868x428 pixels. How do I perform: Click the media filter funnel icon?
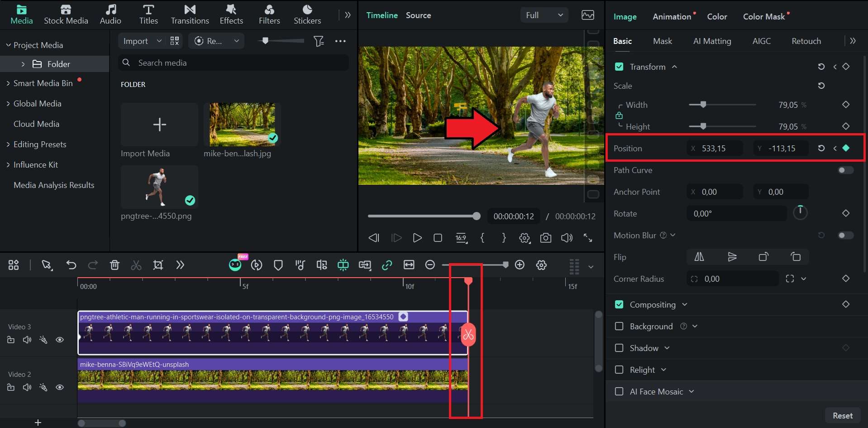319,41
